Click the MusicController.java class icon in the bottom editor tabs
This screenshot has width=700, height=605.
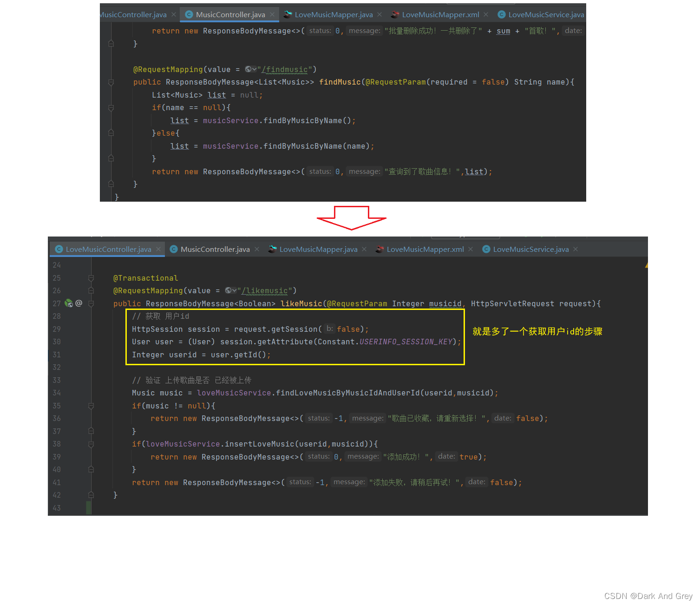coord(174,249)
